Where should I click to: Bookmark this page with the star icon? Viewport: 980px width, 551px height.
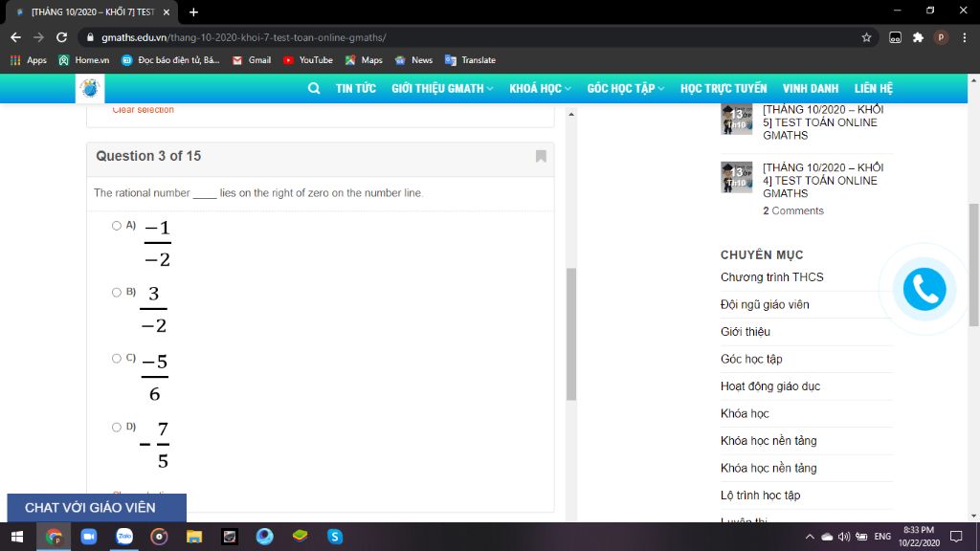866,37
